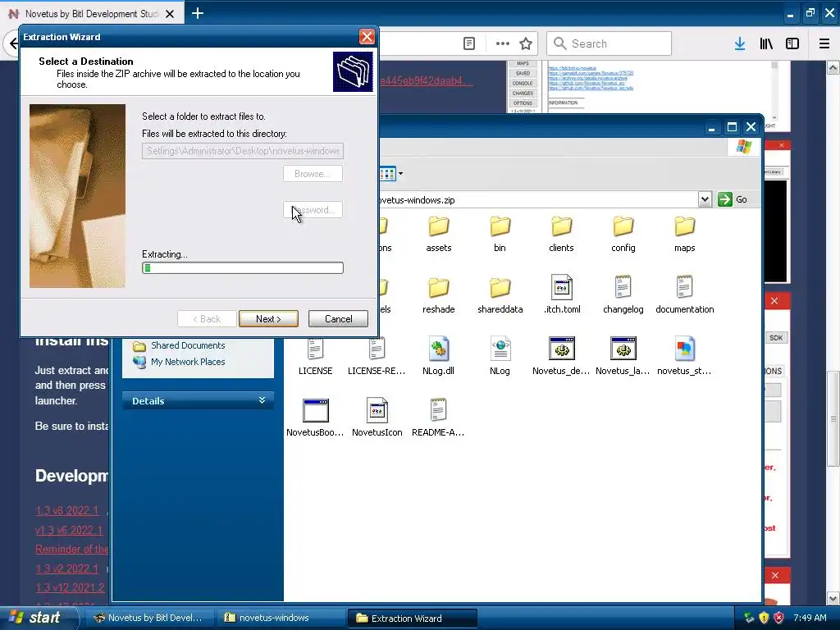The height and width of the screenshot is (630, 840).
Task: Select the LICENSE file icon
Action: click(x=315, y=349)
